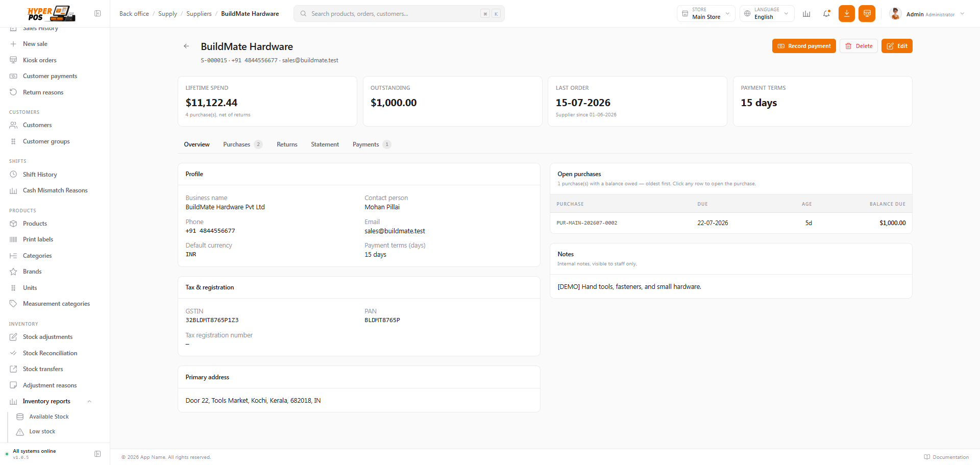Switch to the Overview tab
The width and height of the screenshot is (980, 465).
coord(197,144)
